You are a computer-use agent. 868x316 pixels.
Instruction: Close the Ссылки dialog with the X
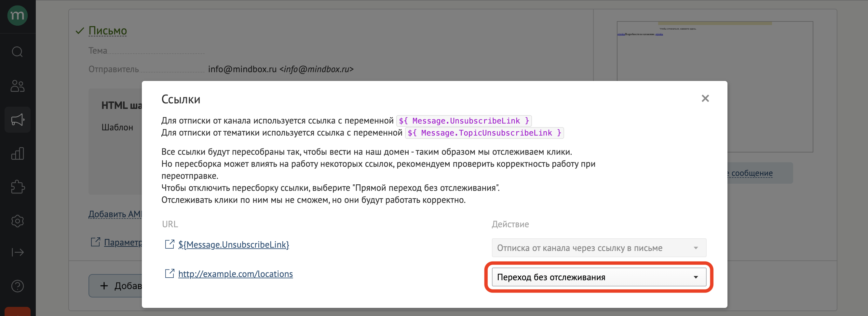[705, 99]
